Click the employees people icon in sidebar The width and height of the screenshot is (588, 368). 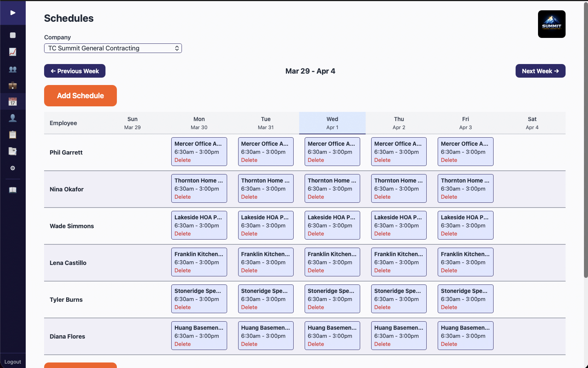tap(13, 69)
